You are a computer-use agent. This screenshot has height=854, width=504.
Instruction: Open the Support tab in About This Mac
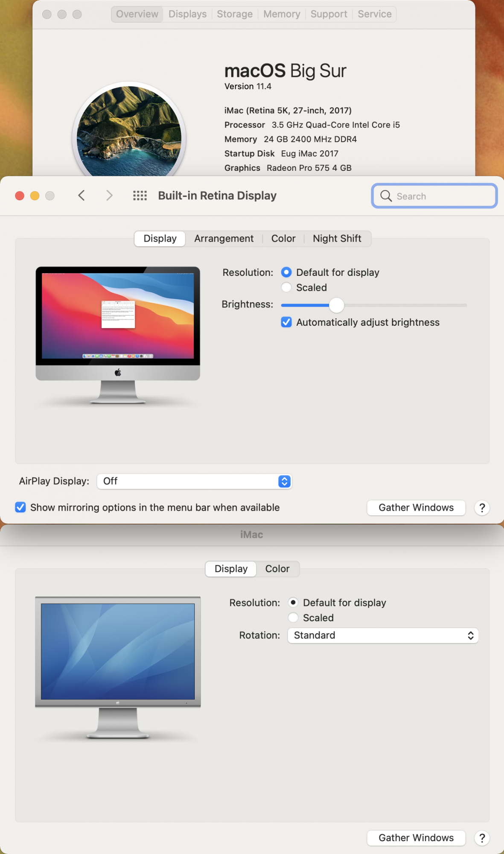pyautogui.click(x=329, y=14)
